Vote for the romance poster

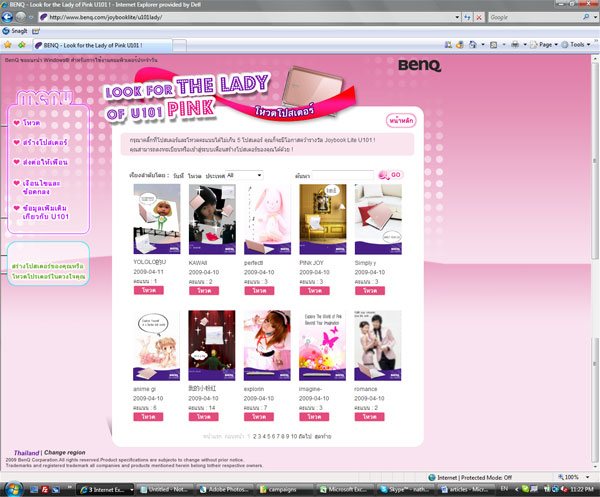click(369, 417)
